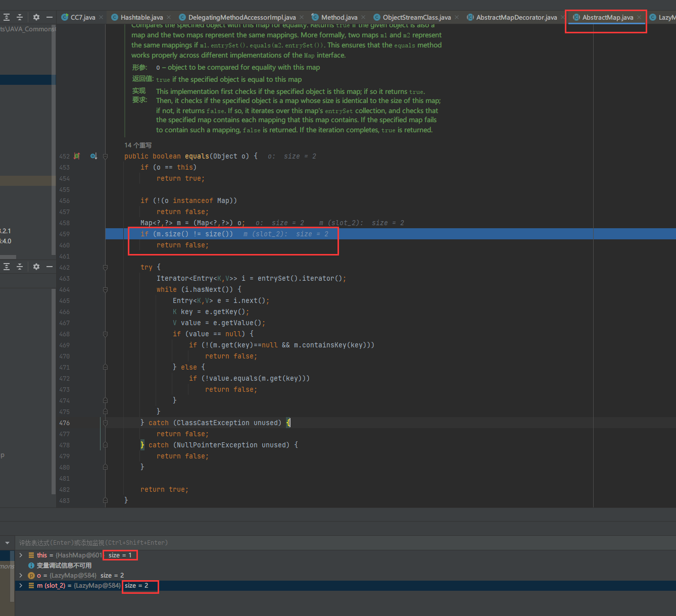Select the AbstractMap.java tab

pyautogui.click(x=607, y=17)
